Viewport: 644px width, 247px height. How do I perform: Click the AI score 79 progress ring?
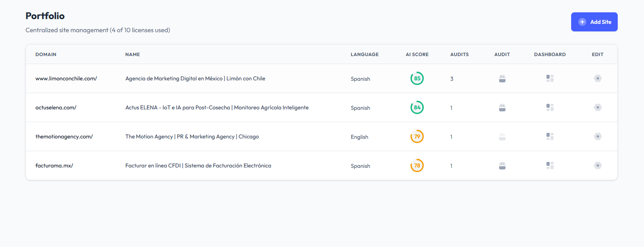click(x=417, y=136)
